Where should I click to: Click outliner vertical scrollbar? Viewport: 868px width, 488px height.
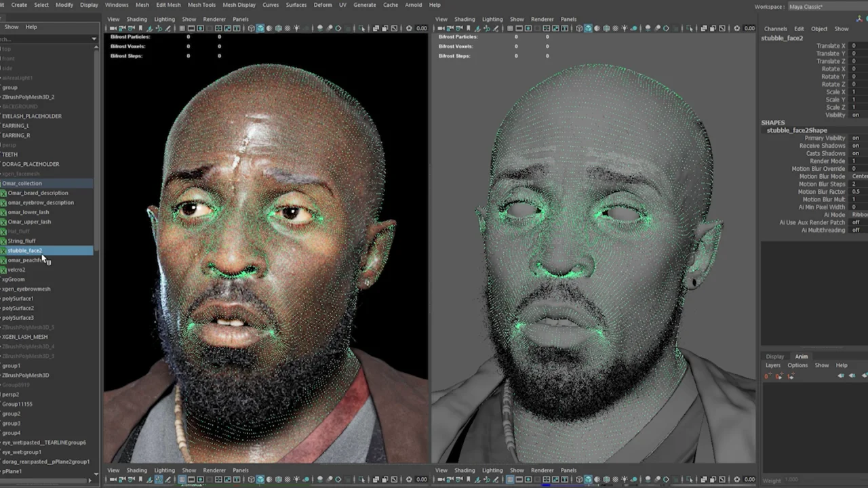96,149
